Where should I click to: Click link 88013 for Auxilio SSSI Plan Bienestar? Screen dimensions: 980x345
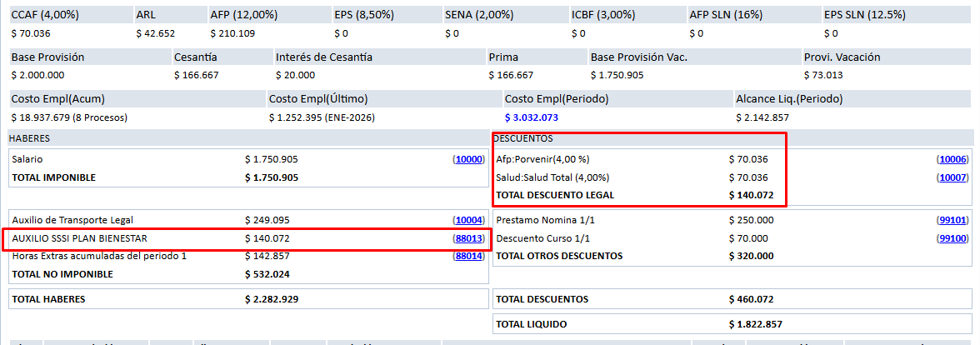tap(468, 238)
